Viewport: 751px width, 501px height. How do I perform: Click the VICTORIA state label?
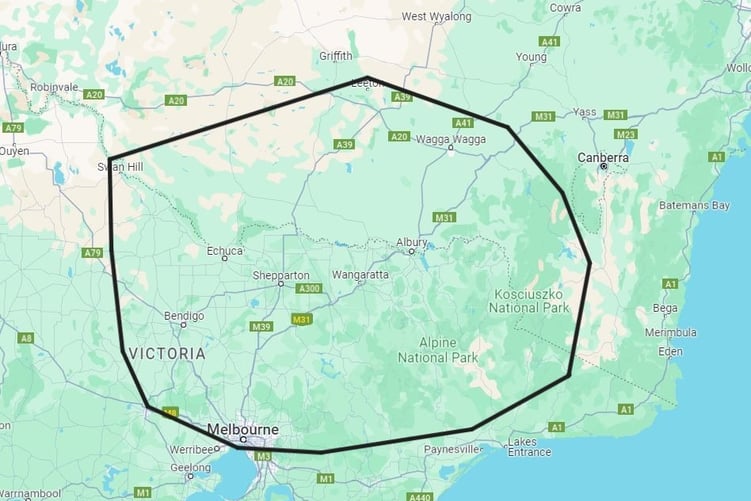(167, 354)
